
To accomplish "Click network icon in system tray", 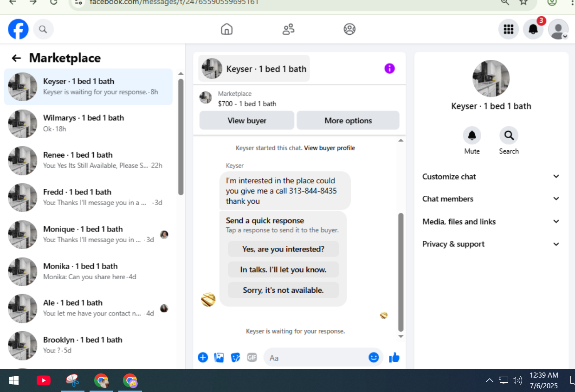I will tap(504, 380).
